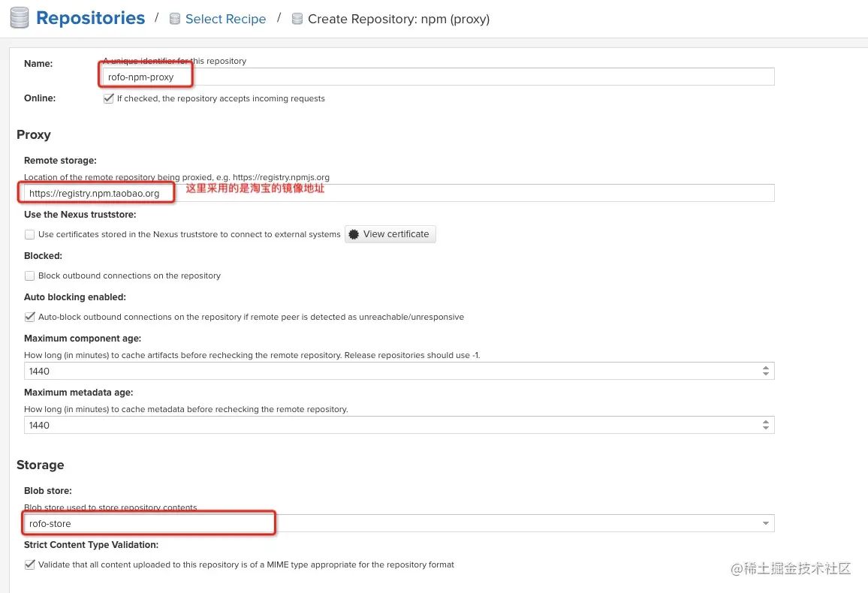The image size is (868, 593).
Task: Click View certificate button
Action: point(390,234)
